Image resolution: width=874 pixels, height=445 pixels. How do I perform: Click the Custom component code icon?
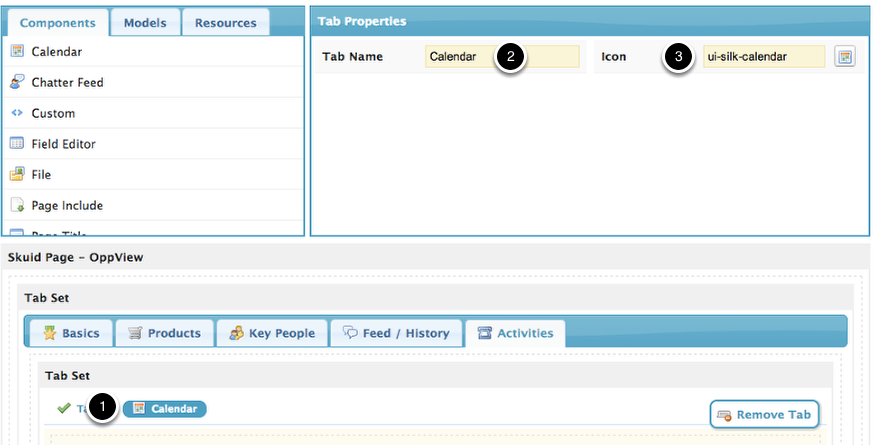click(17, 113)
